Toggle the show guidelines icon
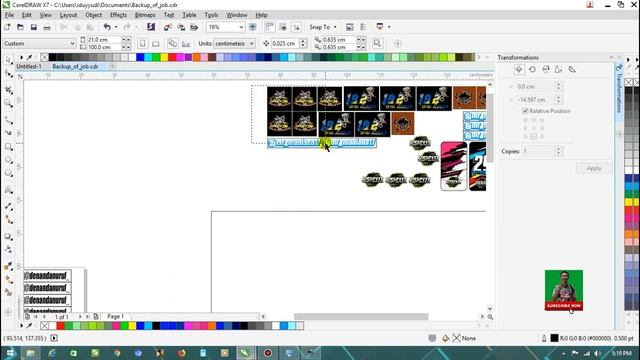 point(296,27)
